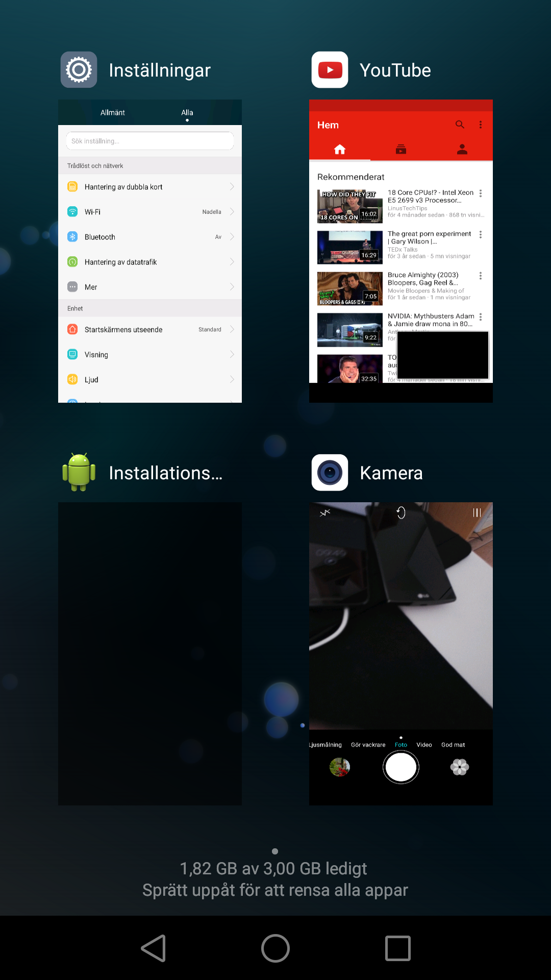Switch to Allmänt settings tab
This screenshot has width=551, height=980.
point(113,112)
